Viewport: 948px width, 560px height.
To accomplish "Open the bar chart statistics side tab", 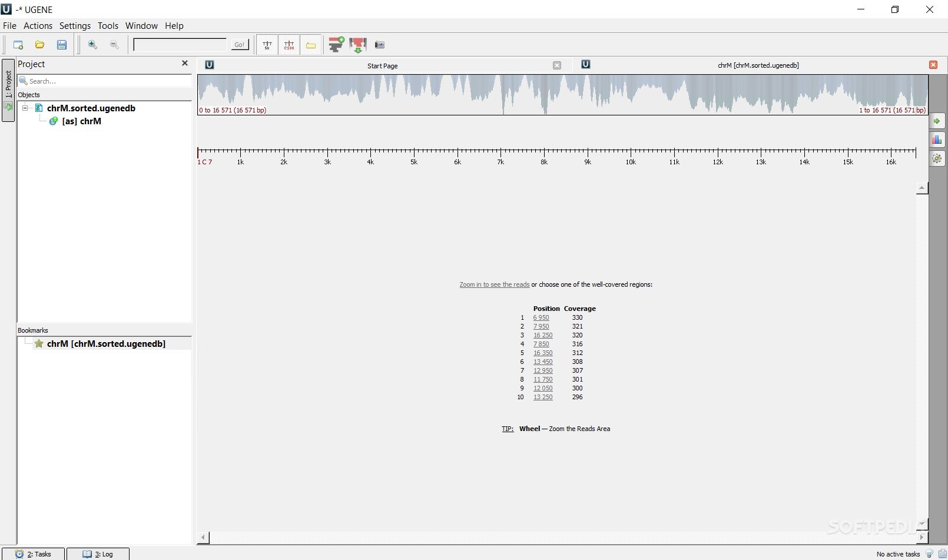I will tap(937, 140).
